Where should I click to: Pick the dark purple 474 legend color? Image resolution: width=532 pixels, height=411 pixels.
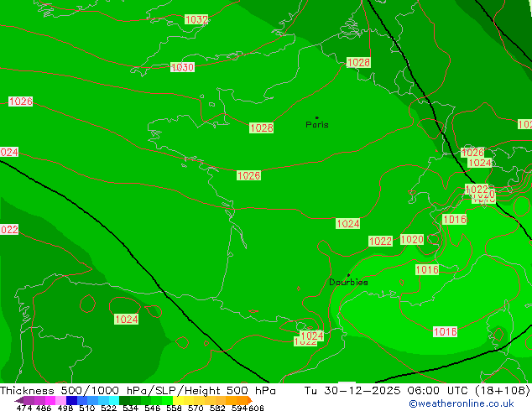tap(19, 400)
